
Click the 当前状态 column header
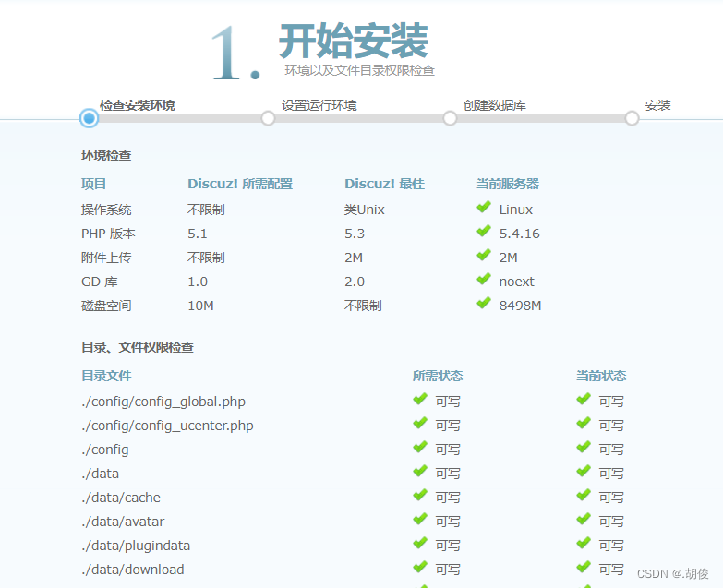point(601,376)
